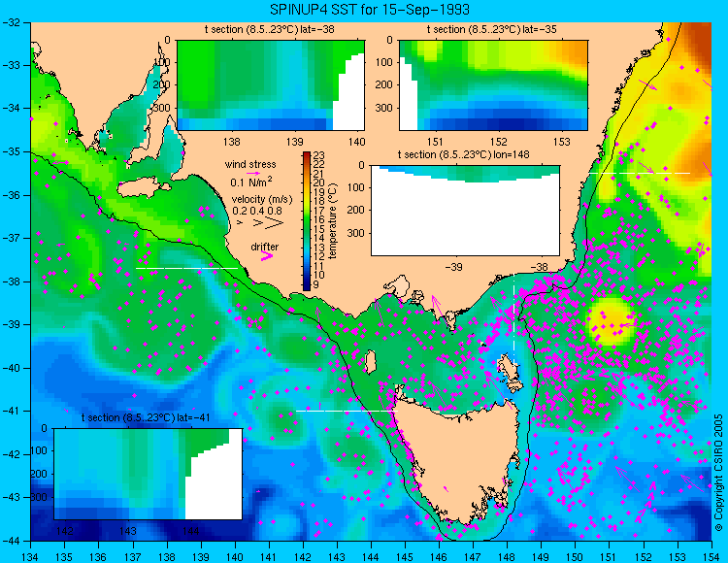Screen dimensions: 728x563
Task: Click Kangaroo Island near 137°E, -36
Action: point(143,189)
